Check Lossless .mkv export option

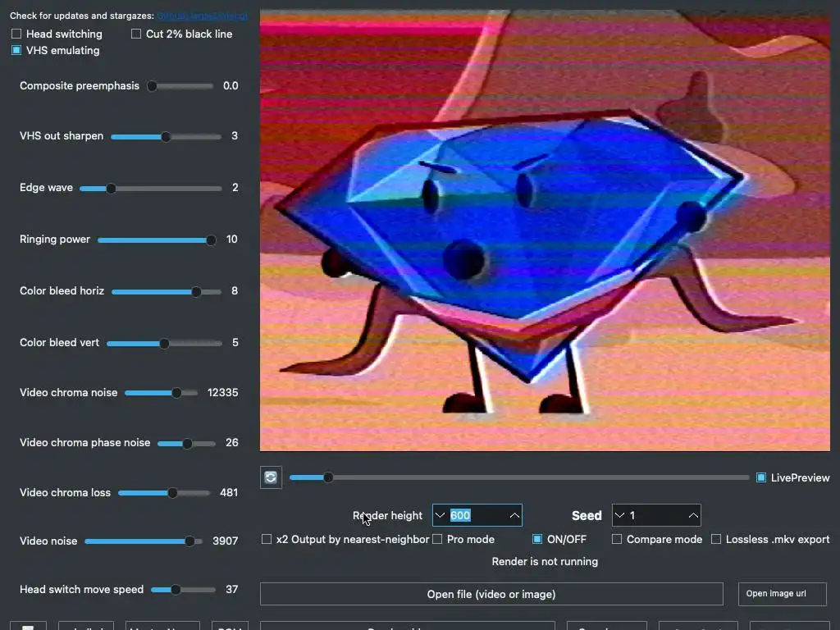[716, 539]
